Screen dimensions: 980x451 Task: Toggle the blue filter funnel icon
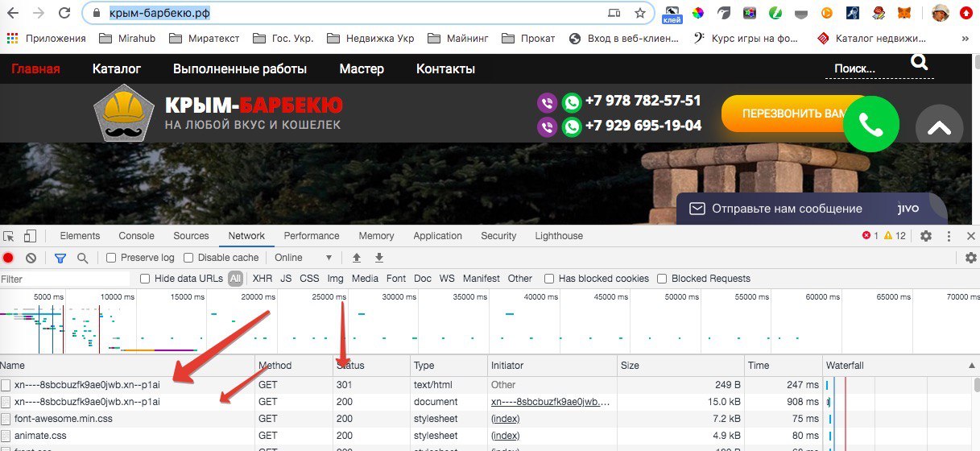click(60, 258)
